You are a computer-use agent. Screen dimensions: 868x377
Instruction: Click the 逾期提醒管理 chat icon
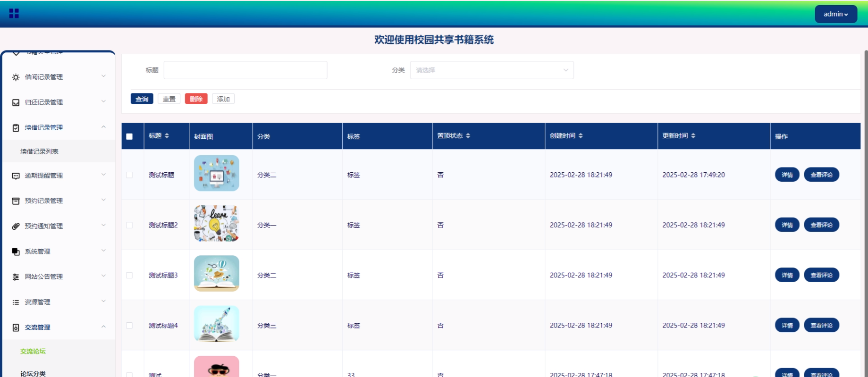16,176
